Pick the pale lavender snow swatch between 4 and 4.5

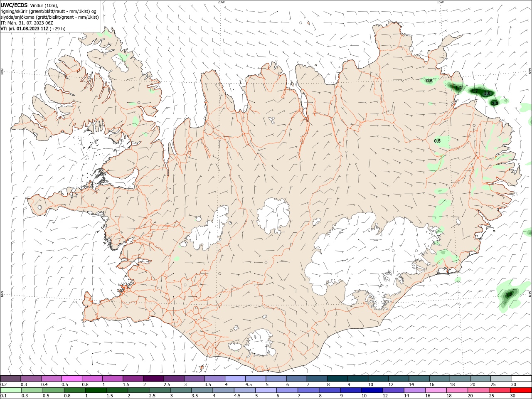pos(235,379)
